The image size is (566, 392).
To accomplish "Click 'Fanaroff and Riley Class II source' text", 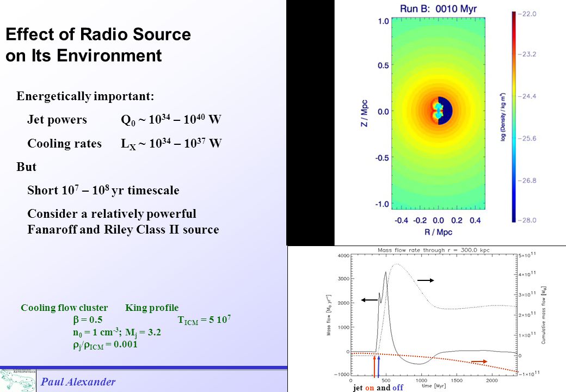I will [x=123, y=230].
